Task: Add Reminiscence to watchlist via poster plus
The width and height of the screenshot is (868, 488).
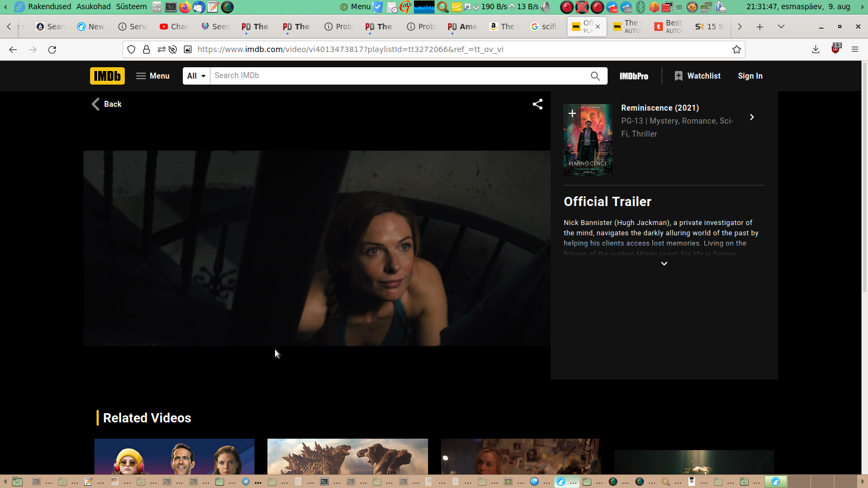Action: coord(572,113)
